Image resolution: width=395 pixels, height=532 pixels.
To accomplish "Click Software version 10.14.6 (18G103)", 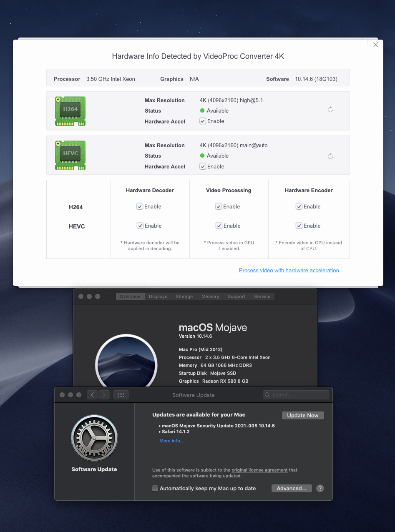I will [316, 79].
